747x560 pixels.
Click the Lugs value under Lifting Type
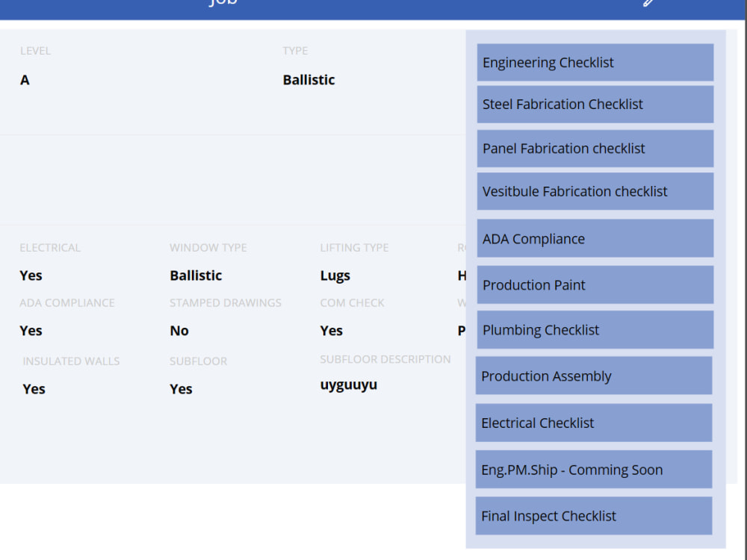click(x=335, y=276)
